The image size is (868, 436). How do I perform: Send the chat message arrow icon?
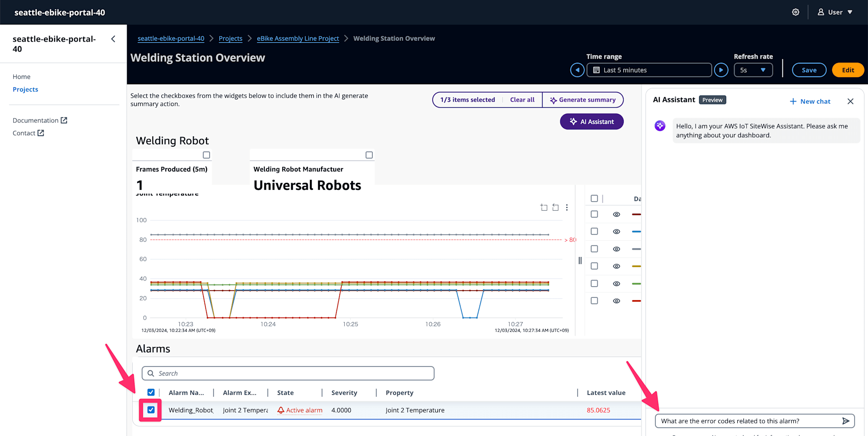[x=845, y=421]
